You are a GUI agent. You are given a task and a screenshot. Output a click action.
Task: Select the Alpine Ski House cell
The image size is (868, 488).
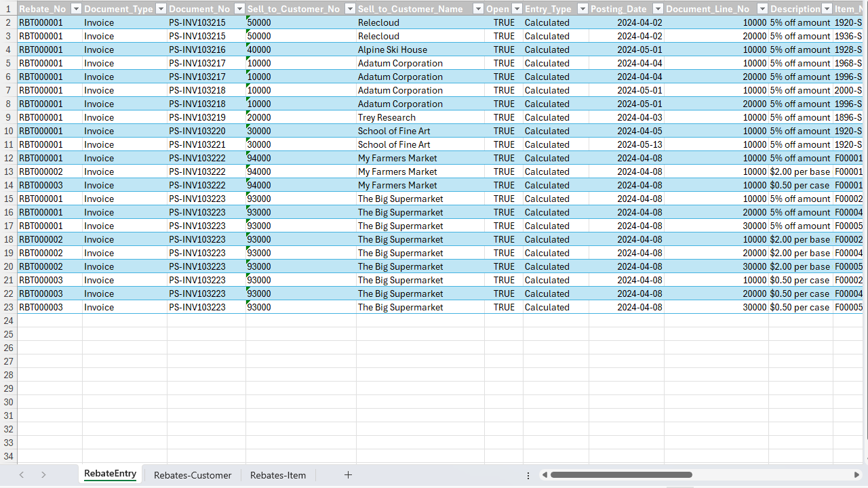420,49
